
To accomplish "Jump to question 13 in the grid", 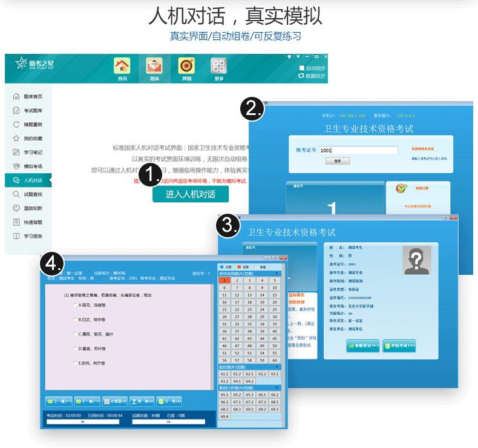I will [249, 295].
